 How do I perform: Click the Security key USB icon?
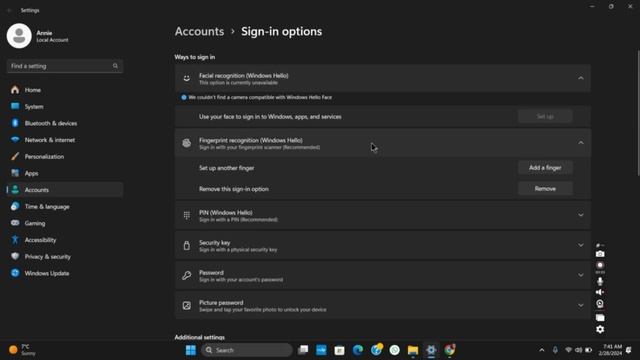pos(187,245)
